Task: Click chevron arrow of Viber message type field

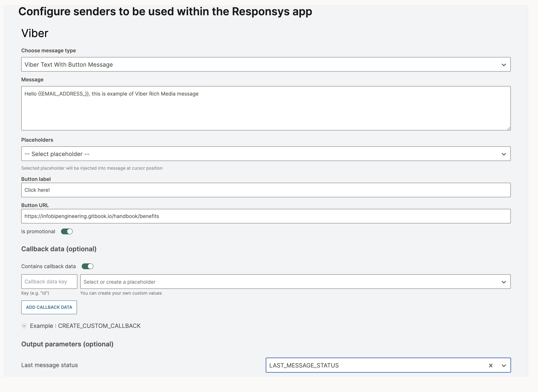Action: coord(504,65)
